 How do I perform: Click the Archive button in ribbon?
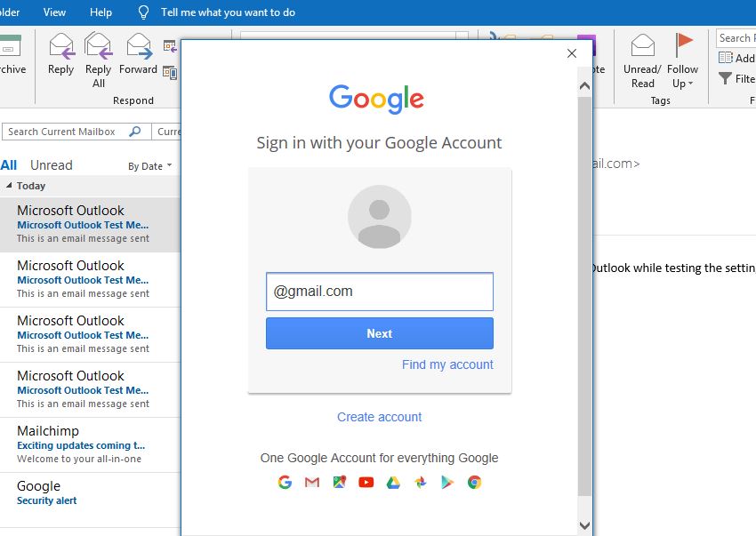coord(11,55)
